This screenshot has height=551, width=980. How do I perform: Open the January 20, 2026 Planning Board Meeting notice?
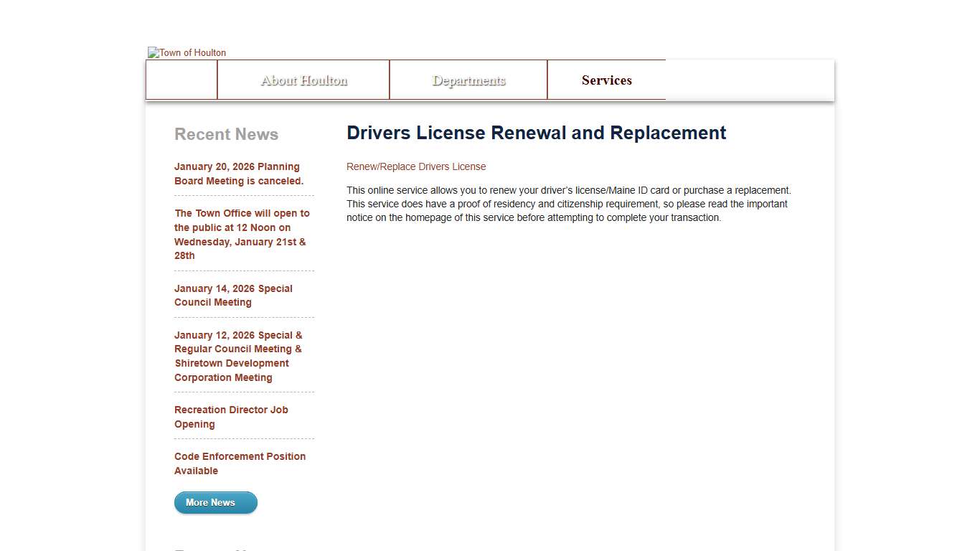click(x=237, y=174)
